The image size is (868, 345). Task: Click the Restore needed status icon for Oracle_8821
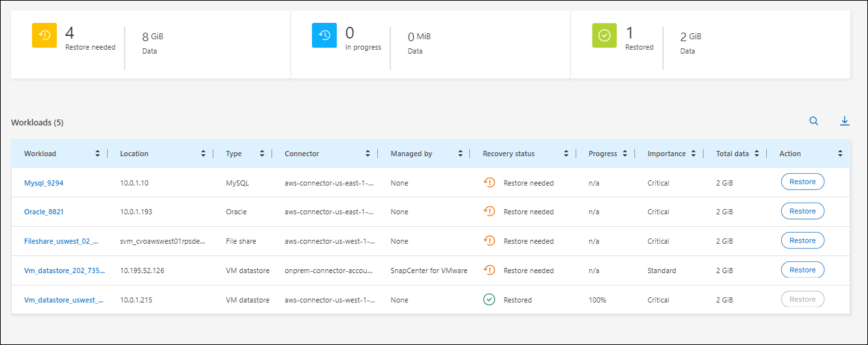coord(489,211)
